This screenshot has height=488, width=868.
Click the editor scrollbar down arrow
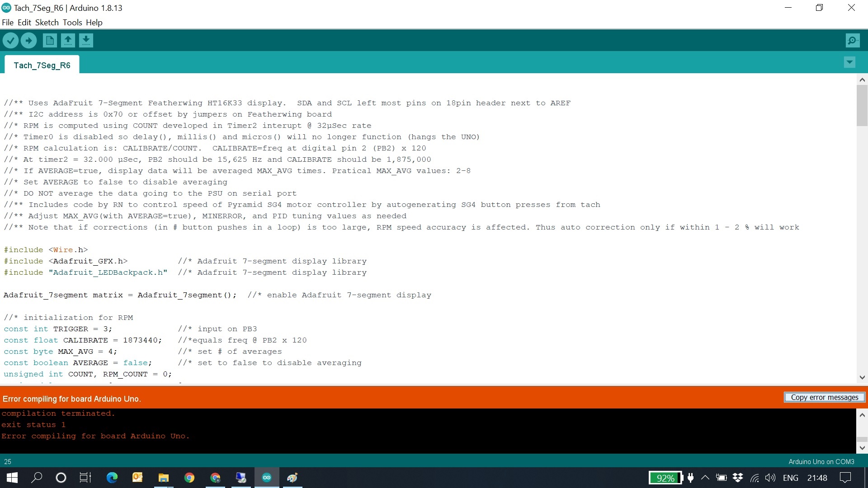862,377
